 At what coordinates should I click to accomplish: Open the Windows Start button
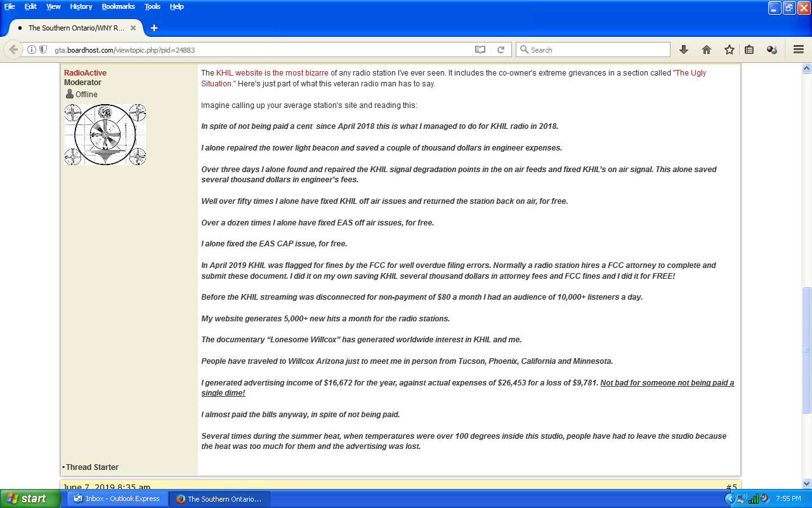click(x=32, y=498)
